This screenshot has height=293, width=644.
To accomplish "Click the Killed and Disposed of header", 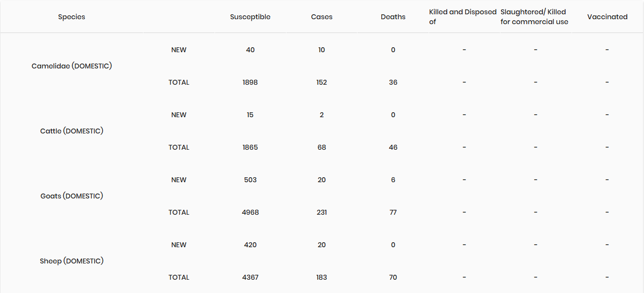I will tap(463, 17).
